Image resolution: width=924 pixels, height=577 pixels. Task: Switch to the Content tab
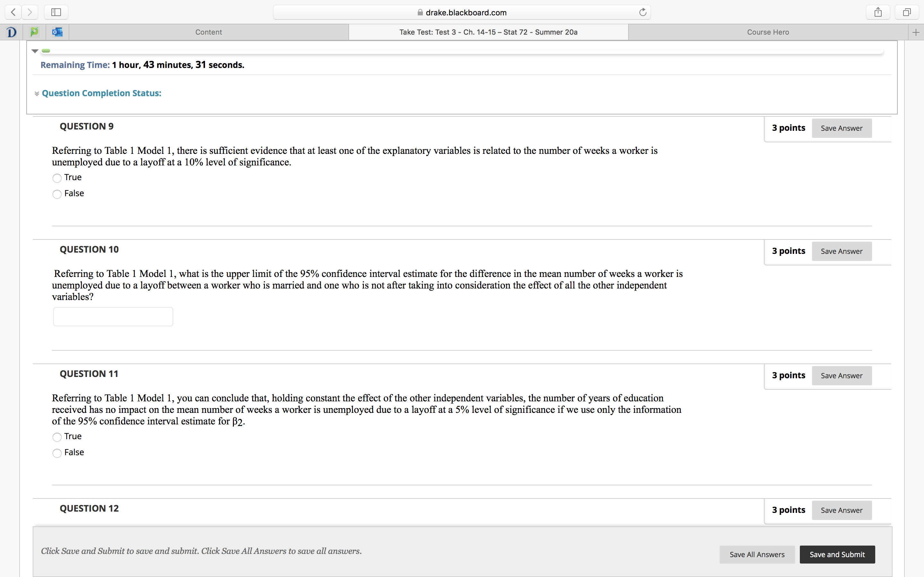[209, 32]
